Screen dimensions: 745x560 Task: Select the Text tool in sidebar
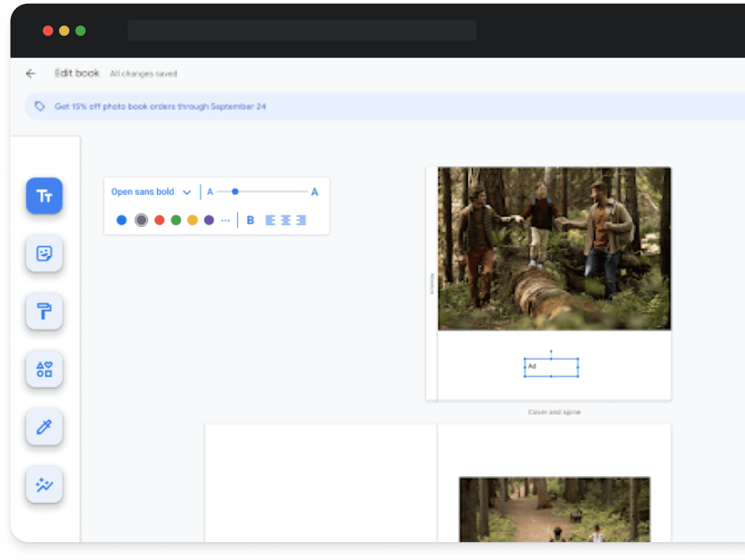tap(44, 196)
